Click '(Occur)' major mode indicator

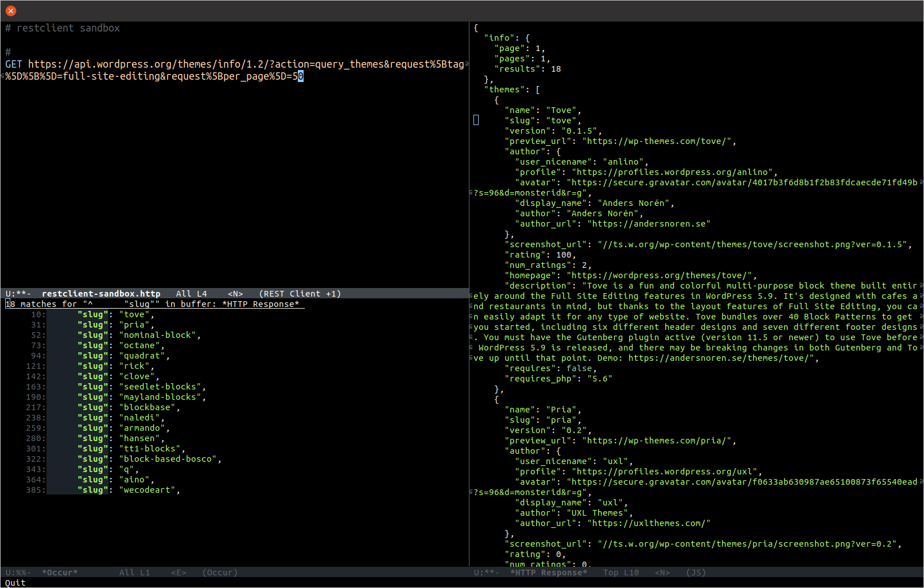[220, 573]
